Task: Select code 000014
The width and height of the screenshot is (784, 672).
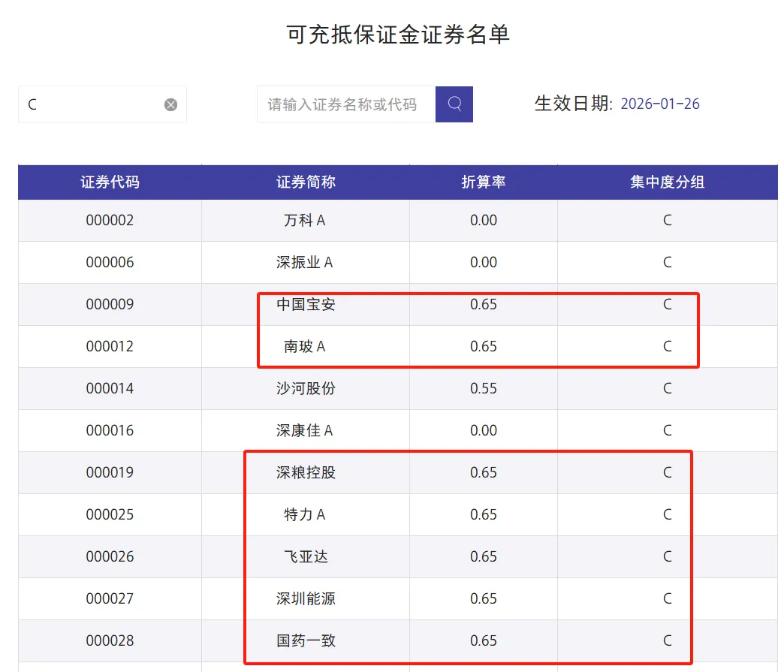Action: 110,388
